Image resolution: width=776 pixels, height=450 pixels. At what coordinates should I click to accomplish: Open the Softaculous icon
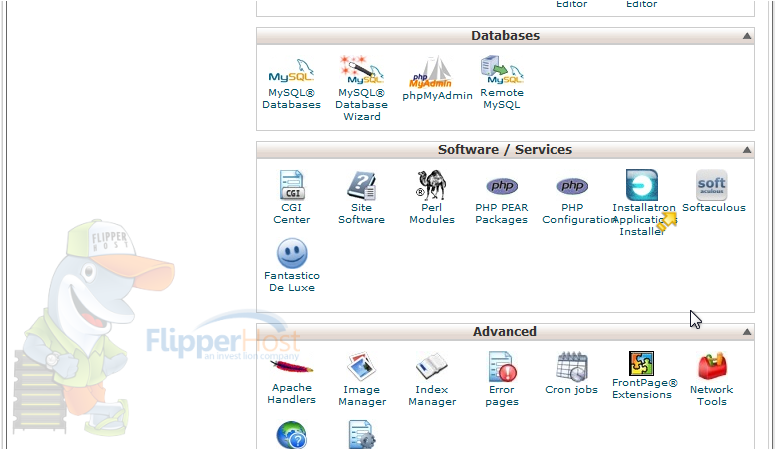coord(712,185)
